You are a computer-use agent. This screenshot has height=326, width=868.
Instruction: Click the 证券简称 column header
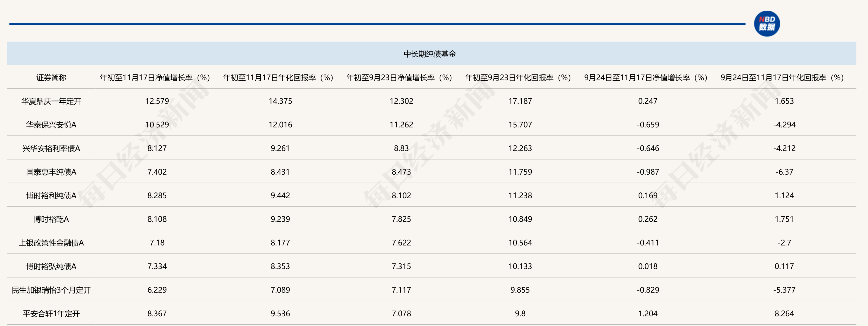coord(51,77)
